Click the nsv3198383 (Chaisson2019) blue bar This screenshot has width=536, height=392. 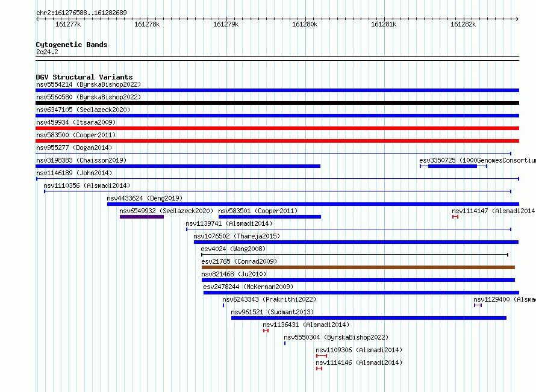(x=178, y=166)
